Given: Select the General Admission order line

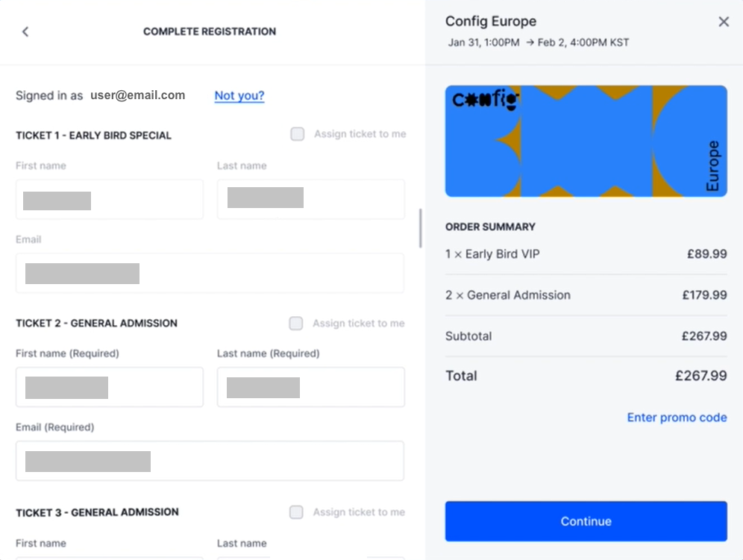Looking at the screenshot, I should click(586, 295).
